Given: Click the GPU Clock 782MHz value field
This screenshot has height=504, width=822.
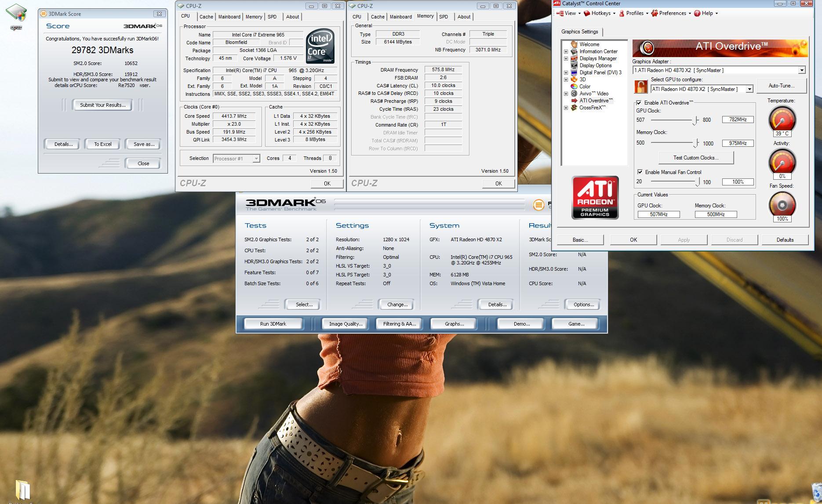Looking at the screenshot, I should [738, 120].
